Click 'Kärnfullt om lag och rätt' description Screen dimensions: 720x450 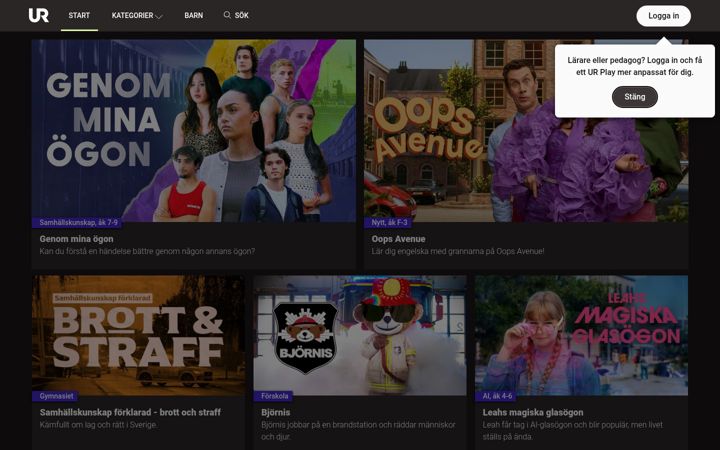(98, 425)
